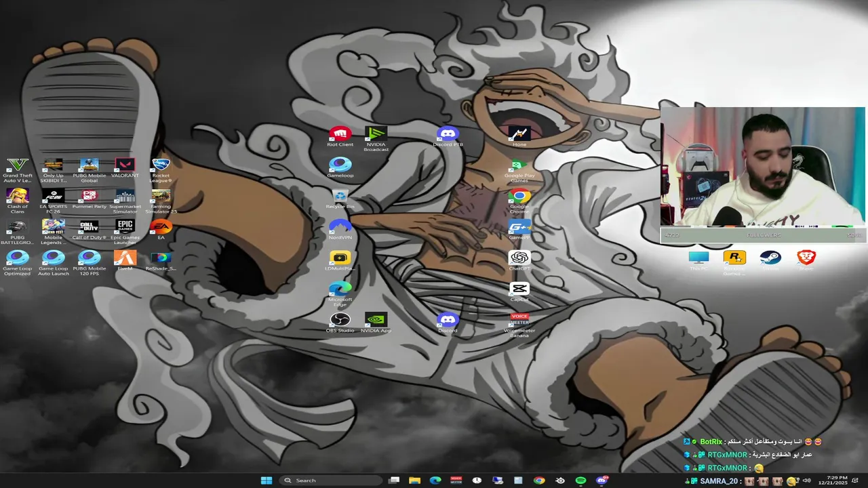Viewport: 868px width, 488px height.
Task: Open the FiveM desktop shortcut
Action: 125,261
